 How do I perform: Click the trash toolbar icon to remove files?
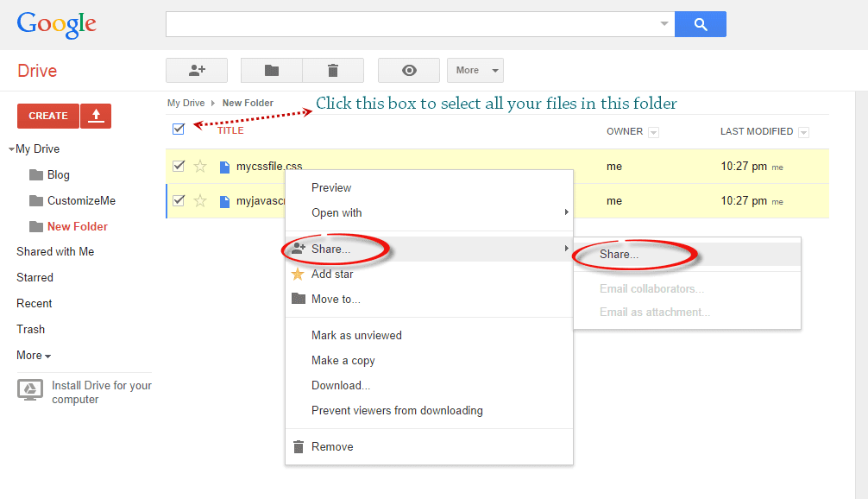coord(333,70)
